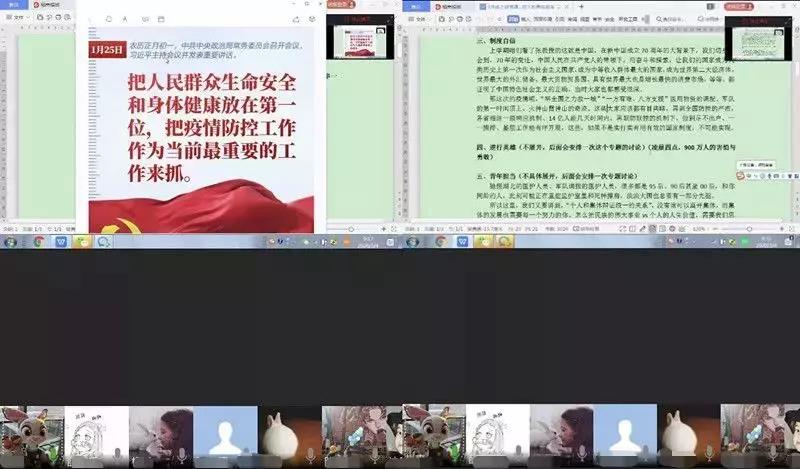The height and width of the screenshot is (469, 800).
Task: Click the print icon in the document window's quick toolbar
Action: pos(460,19)
